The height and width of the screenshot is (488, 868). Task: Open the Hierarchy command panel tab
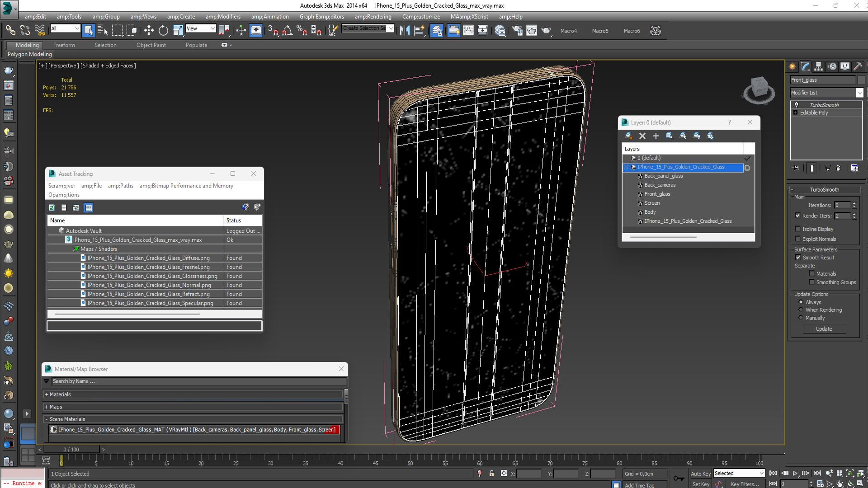click(x=818, y=66)
